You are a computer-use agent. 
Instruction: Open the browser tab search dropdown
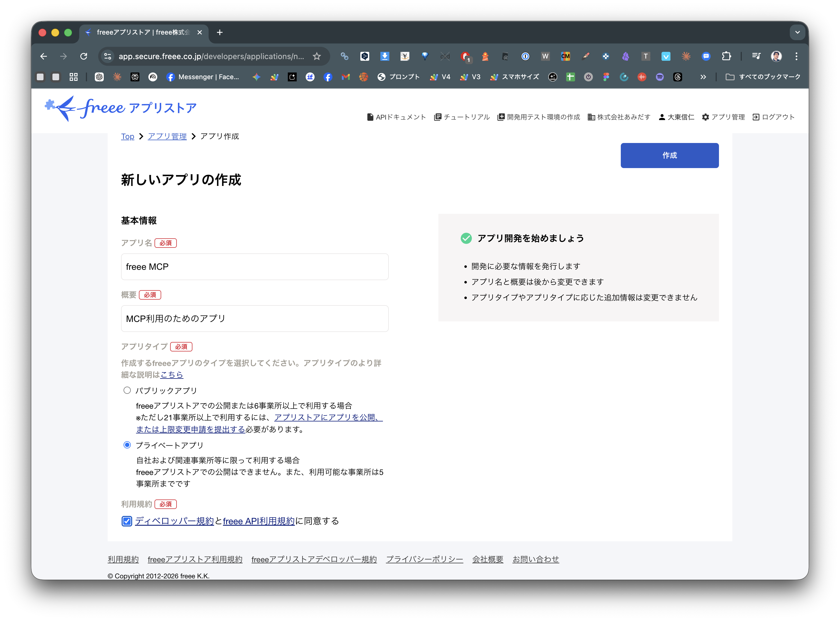tap(798, 32)
